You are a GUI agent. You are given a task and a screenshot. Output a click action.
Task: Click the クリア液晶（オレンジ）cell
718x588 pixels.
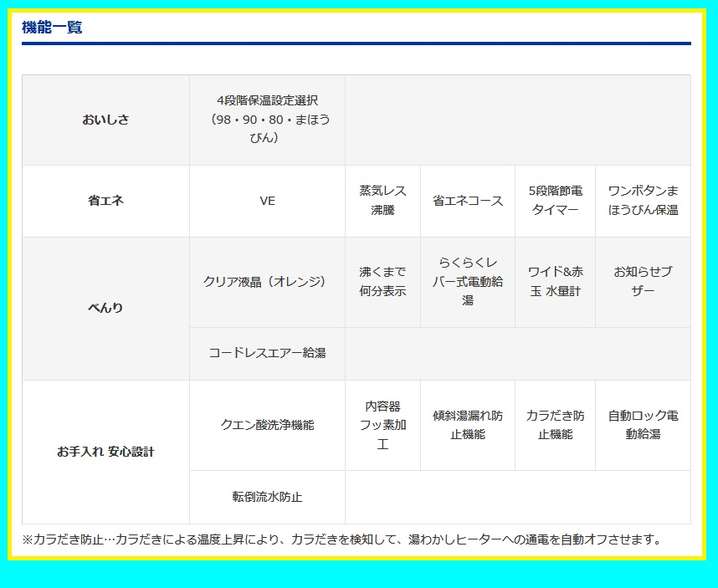(x=267, y=282)
